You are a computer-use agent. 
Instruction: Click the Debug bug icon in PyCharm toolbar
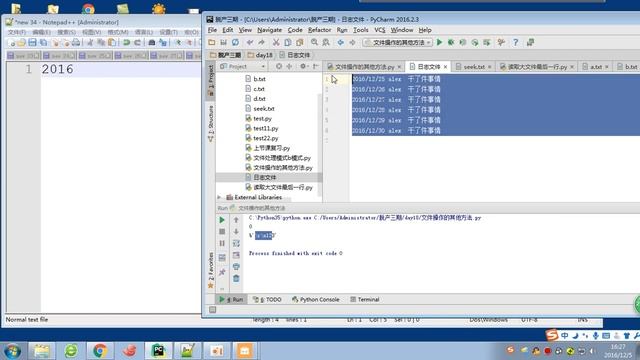click(x=451, y=42)
